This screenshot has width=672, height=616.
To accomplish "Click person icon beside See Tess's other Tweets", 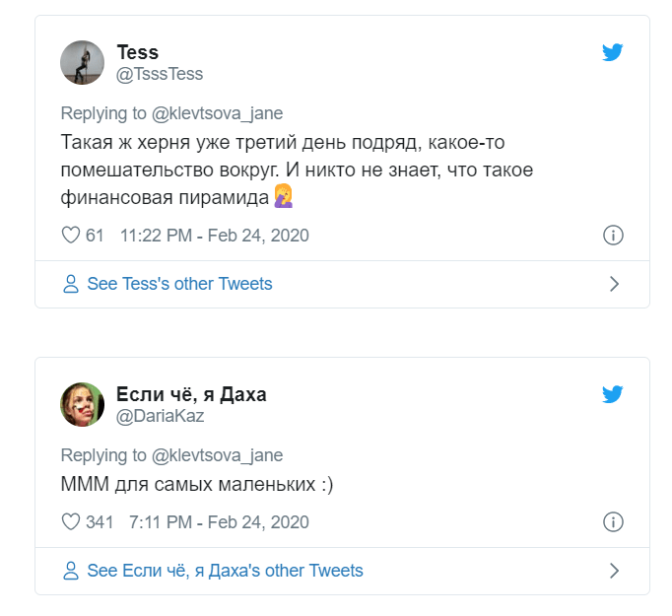I will [71, 285].
